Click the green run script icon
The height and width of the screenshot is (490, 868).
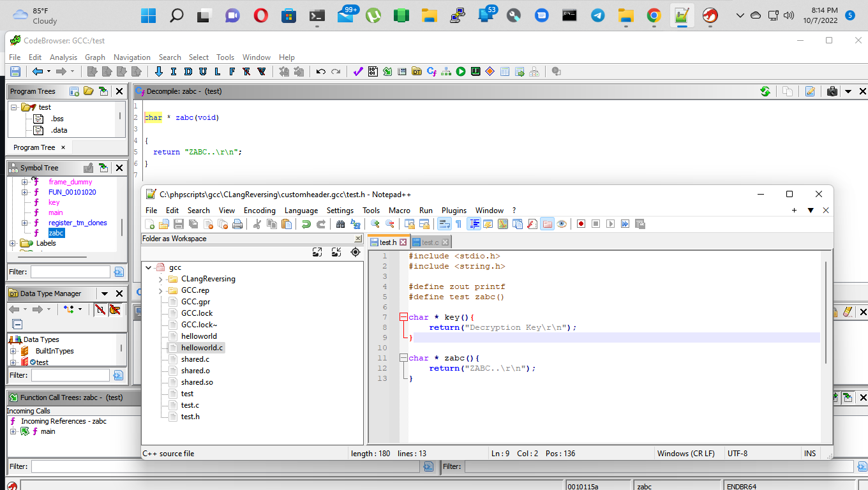pyautogui.click(x=461, y=71)
